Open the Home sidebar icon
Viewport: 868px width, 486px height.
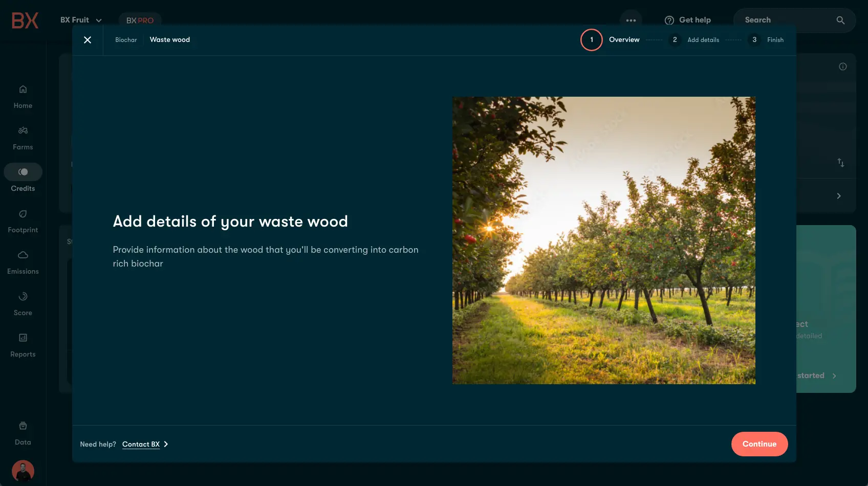pyautogui.click(x=23, y=90)
